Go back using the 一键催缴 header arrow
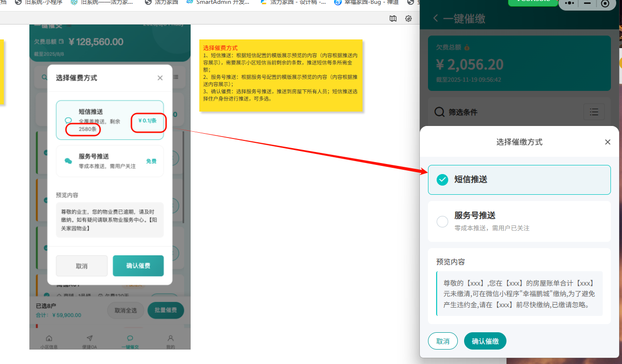The width and height of the screenshot is (622, 364). pos(436,18)
